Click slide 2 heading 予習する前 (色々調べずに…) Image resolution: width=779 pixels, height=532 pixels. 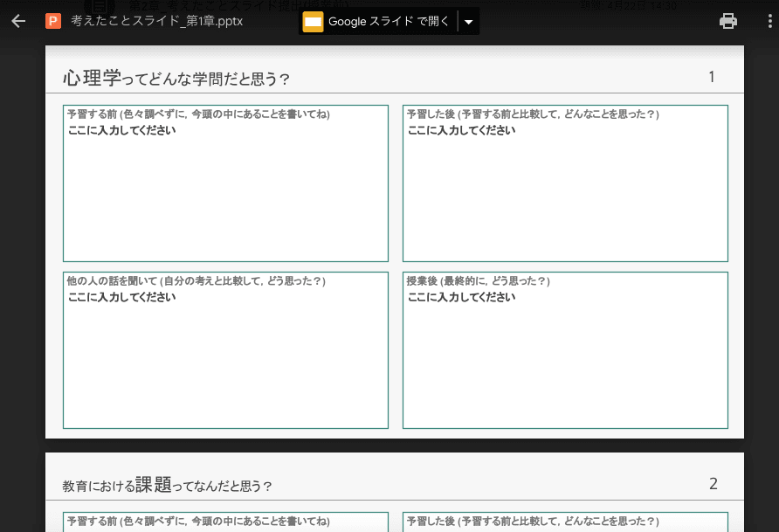(x=198, y=522)
